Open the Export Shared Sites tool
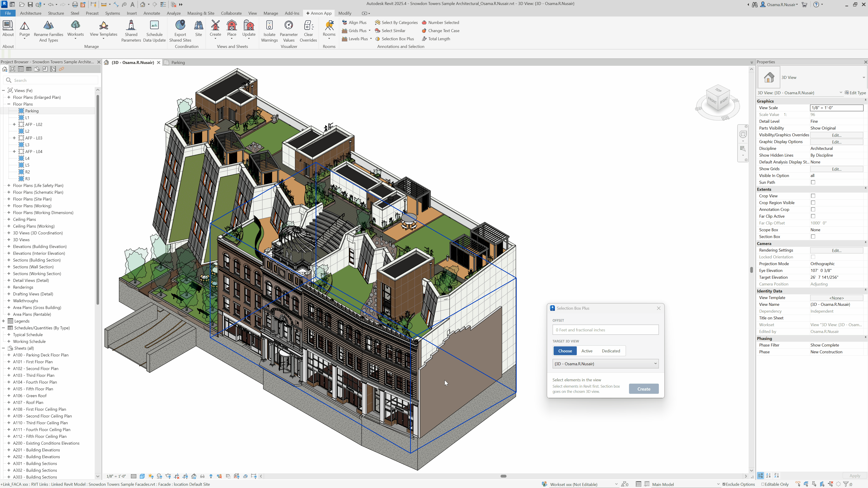The height and width of the screenshot is (488, 868). 180,31
